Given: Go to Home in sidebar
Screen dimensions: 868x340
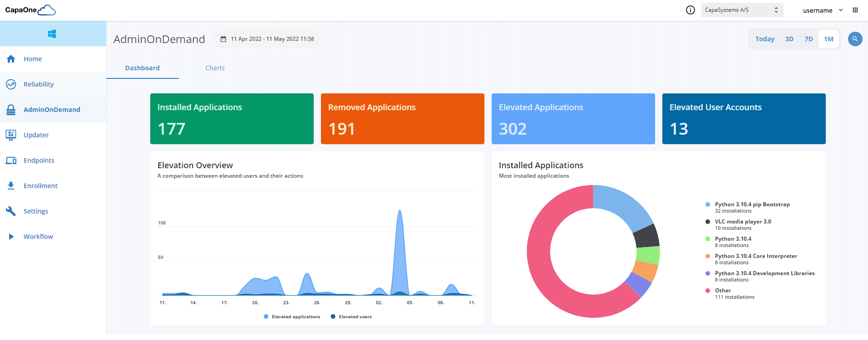Looking at the screenshot, I should (53, 59).
